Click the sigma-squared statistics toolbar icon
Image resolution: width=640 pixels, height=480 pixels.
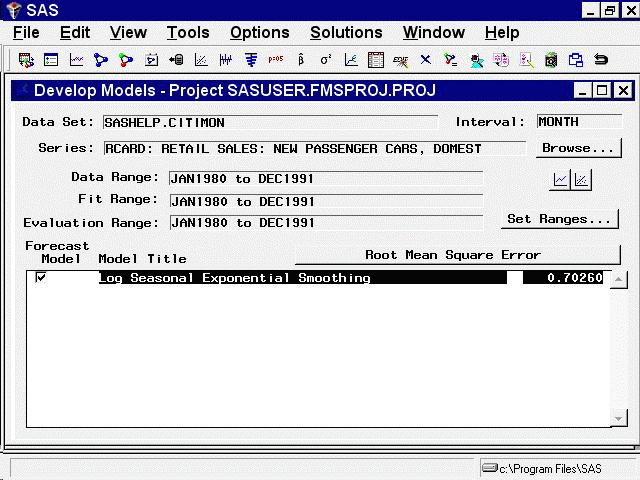(x=325, y=60)
